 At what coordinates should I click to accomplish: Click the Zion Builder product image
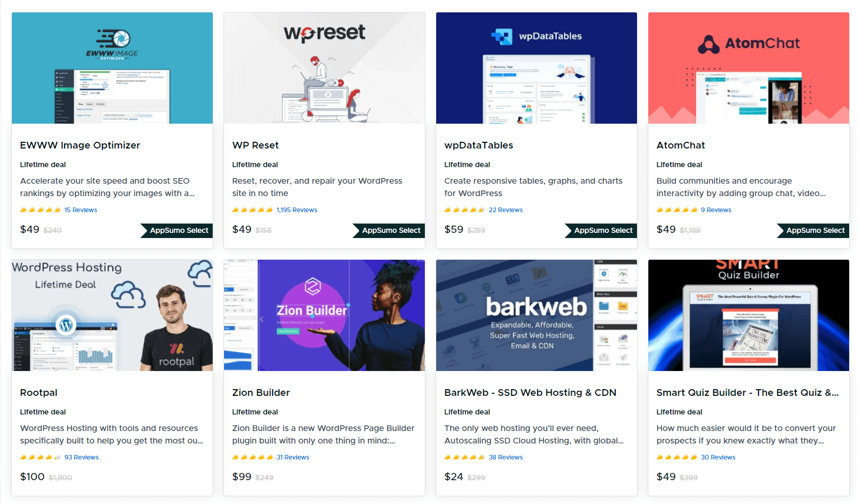click(324, 315)
